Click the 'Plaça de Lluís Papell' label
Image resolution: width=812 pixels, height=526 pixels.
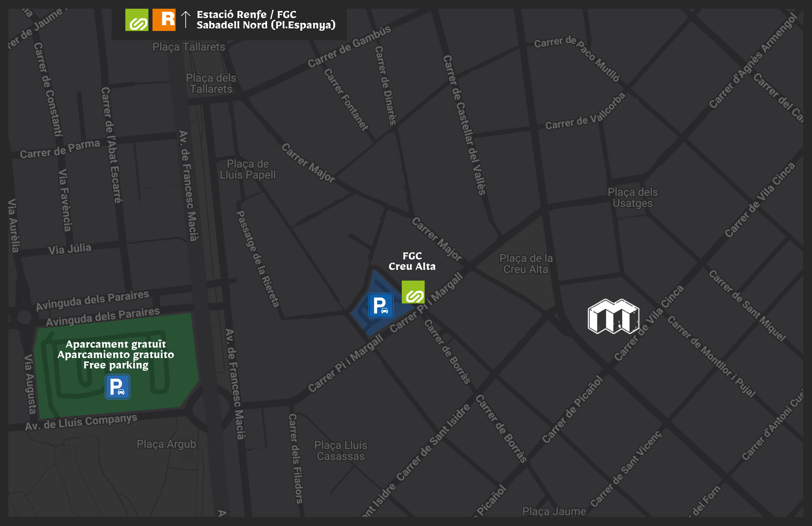tap(248, 169)
